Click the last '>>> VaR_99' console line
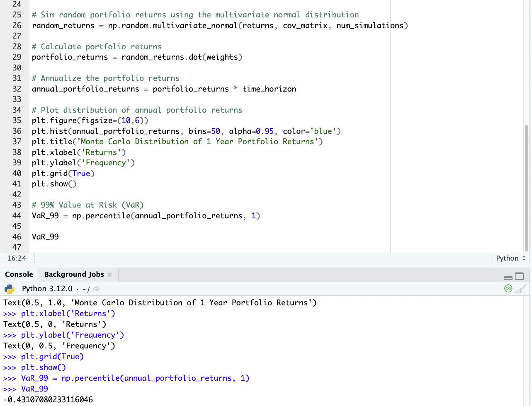The image size is (532, 406). coord(26,389)
